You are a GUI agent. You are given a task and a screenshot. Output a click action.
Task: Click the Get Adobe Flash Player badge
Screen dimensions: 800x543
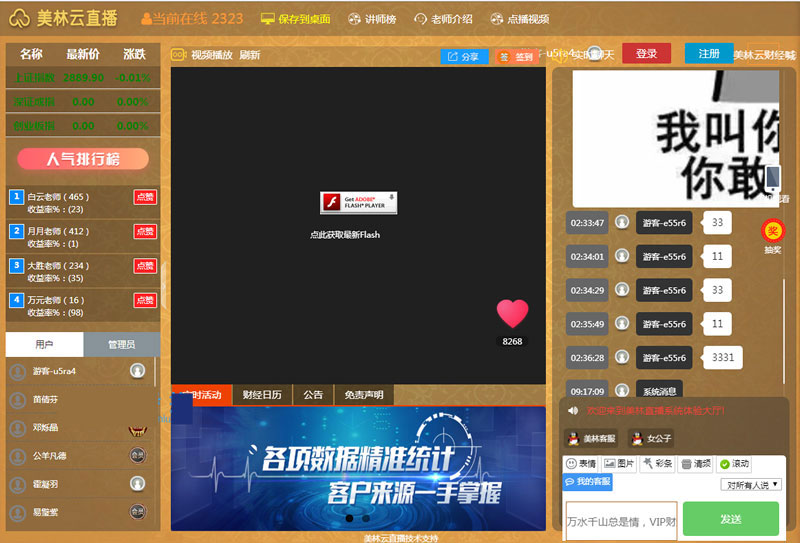click(359, 203)
